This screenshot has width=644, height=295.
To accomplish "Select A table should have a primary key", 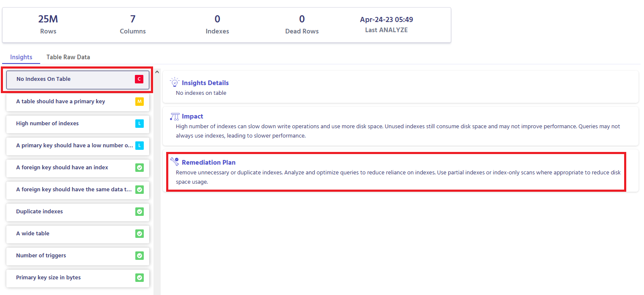I will [60, 102].
